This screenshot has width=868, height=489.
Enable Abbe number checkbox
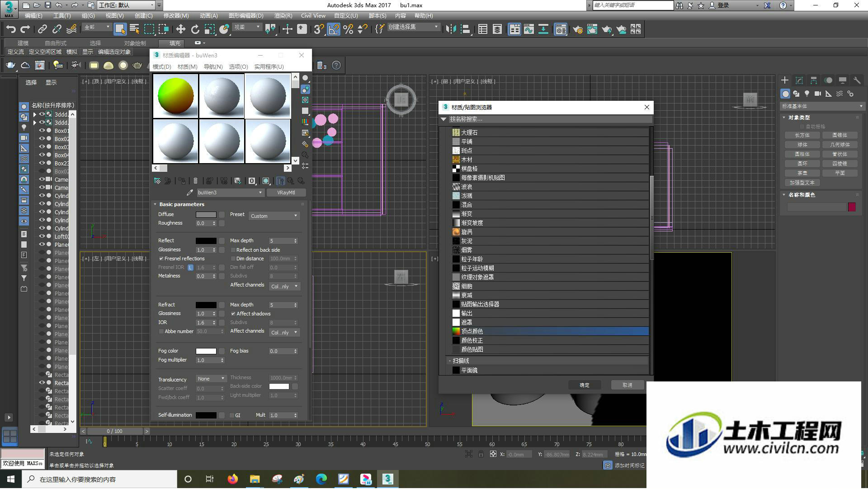point(161,332)
